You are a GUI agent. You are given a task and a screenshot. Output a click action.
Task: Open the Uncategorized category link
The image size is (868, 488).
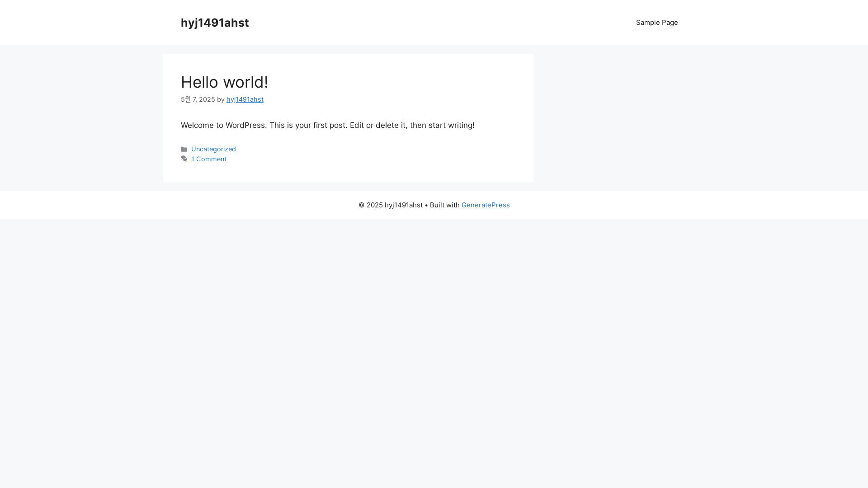point(213,149)
